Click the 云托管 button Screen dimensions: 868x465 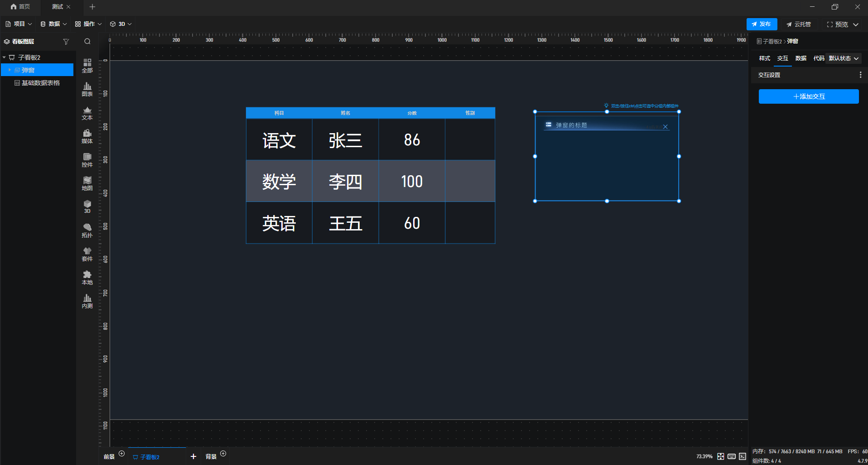tap(799, 24)
